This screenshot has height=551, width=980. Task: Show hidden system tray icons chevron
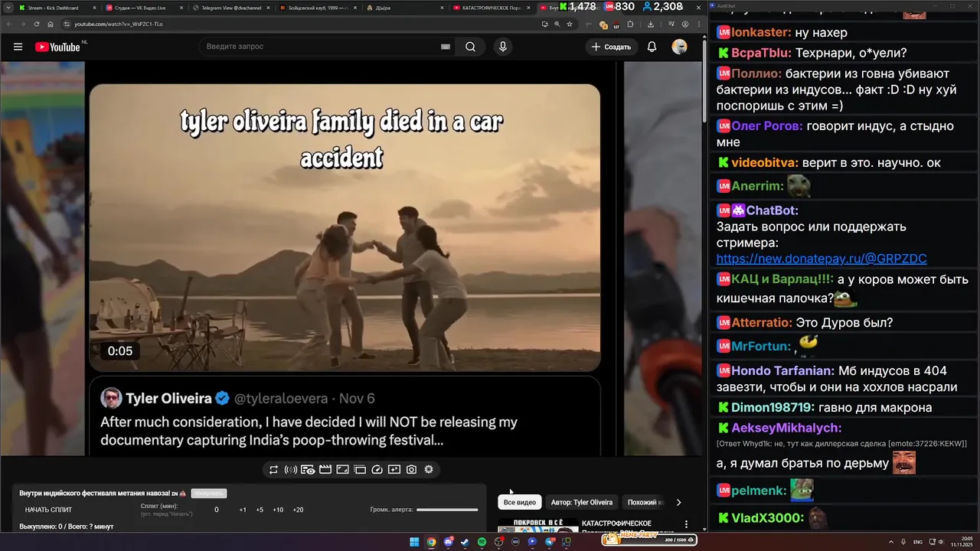tap(891, 542)
